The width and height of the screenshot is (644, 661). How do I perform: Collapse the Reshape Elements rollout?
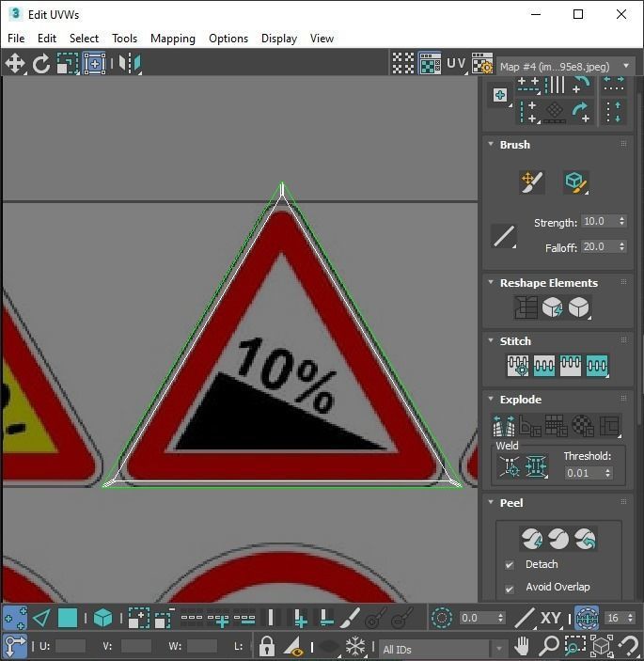click(x=491, y=282)
